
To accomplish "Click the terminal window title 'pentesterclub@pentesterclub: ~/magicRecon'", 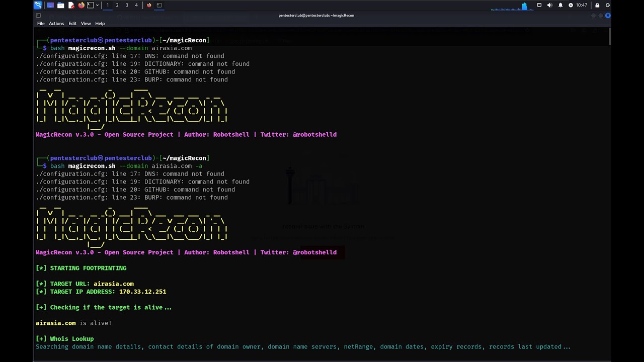I will click(316, 16).
